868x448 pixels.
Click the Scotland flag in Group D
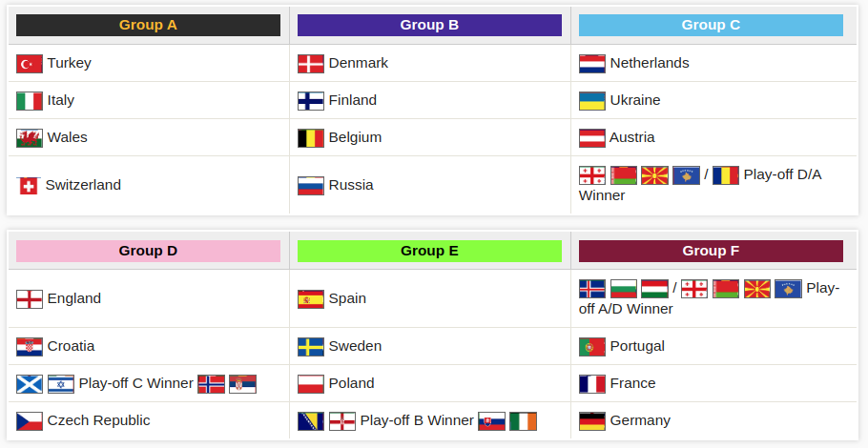tap(30, 384)
